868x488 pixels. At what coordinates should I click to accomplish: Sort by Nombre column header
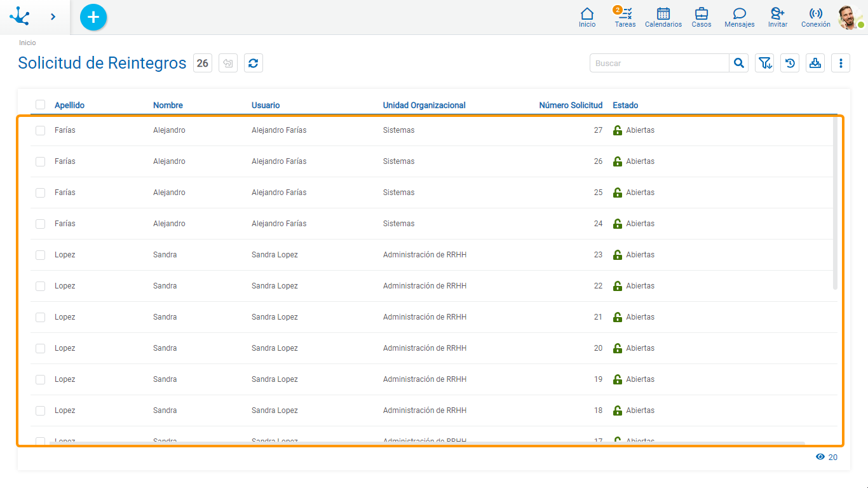(168, 105)
